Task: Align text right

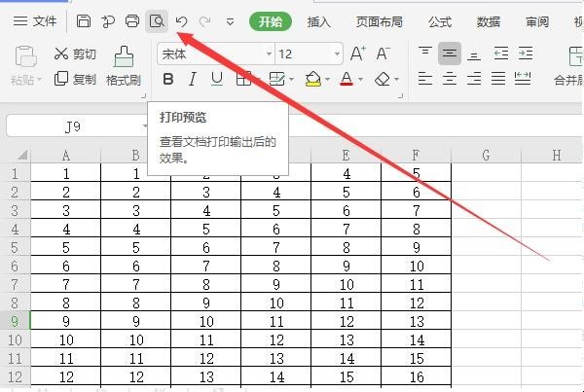Action: 474,79
